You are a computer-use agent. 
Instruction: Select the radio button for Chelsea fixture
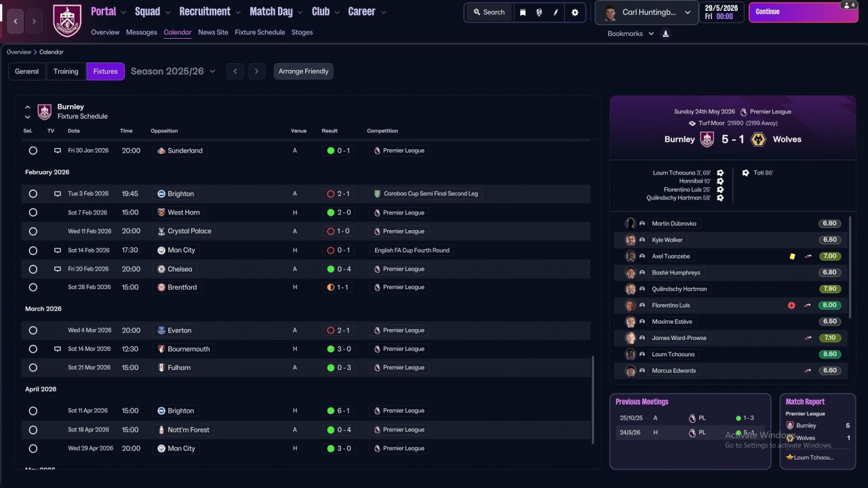pos(33,269)
